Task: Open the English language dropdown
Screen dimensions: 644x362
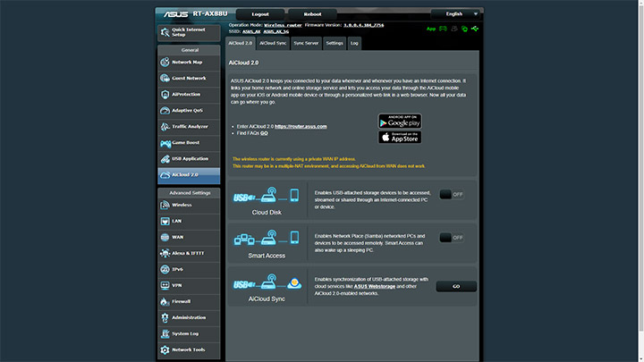Action: [x=455, y=14]
